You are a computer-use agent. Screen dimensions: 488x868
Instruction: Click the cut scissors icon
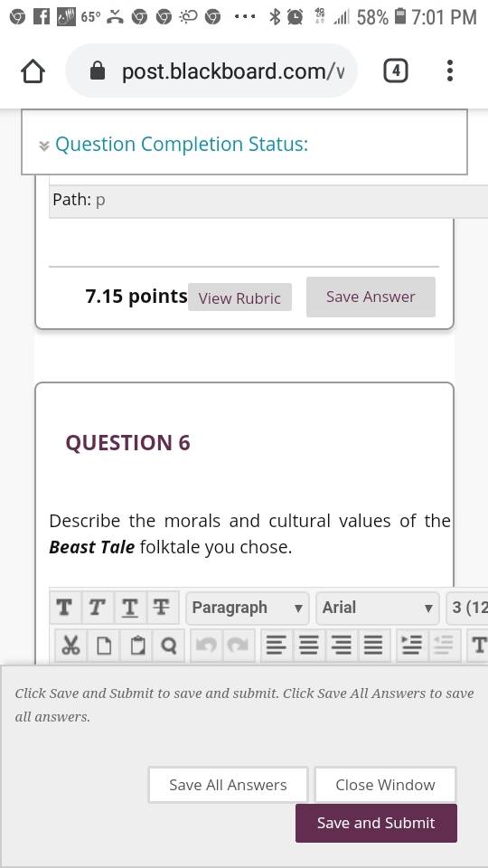point(70,645)
